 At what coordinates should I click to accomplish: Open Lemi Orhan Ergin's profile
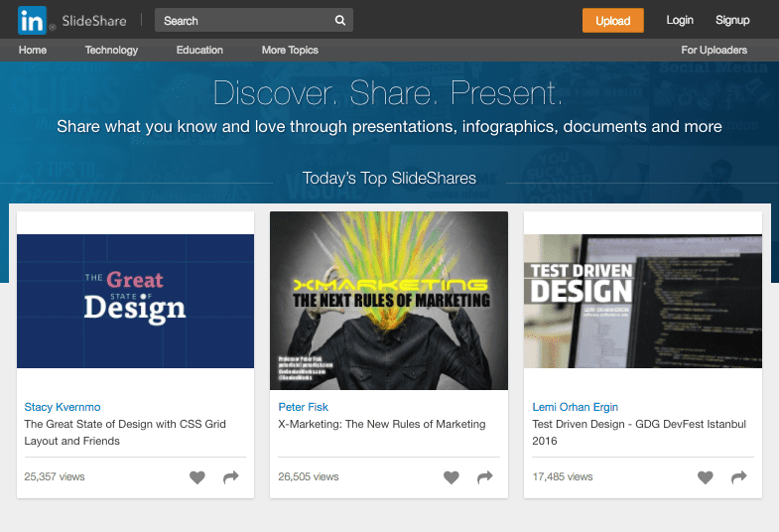coord(576,407)
